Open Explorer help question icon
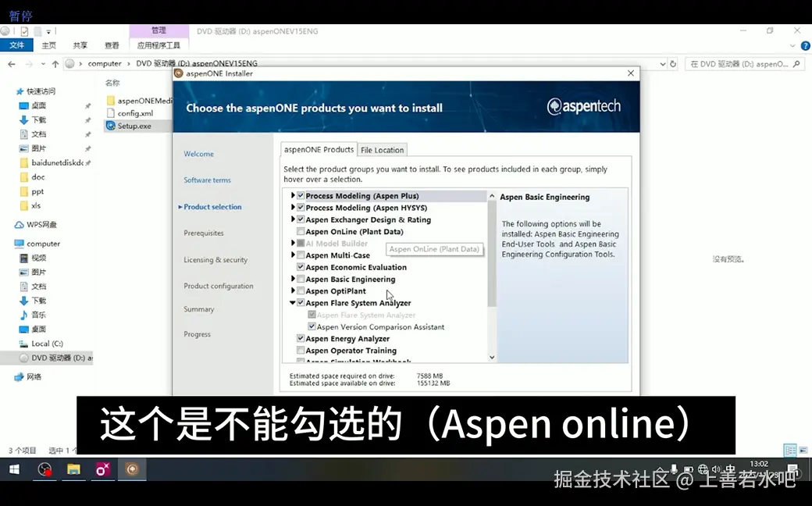The height and width of the screenshot is (506, 812). (x=805, y=45)
